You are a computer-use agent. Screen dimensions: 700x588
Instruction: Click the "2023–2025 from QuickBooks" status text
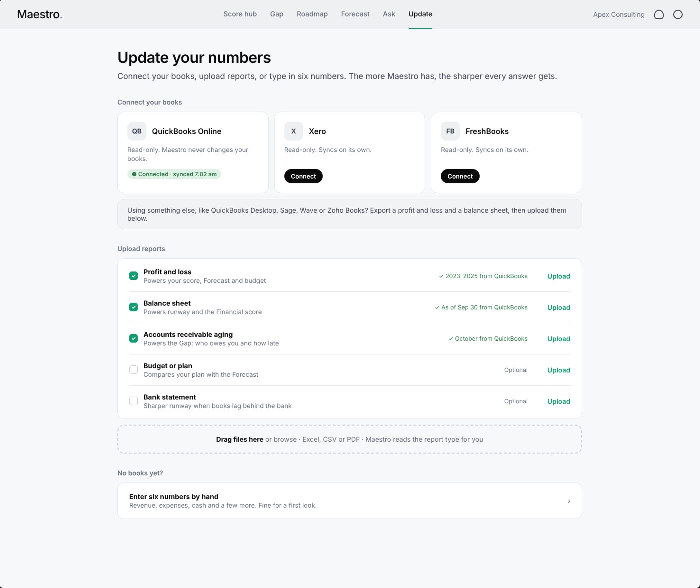[x=483, y=276]
